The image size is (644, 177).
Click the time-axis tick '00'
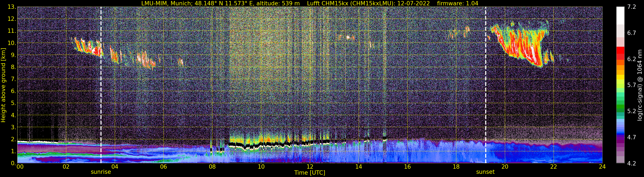tap(20, 167)
